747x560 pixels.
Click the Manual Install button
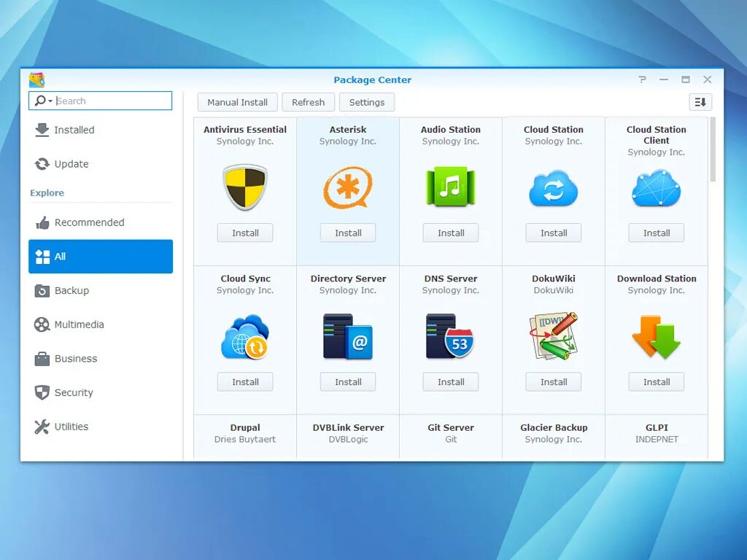pos(237,102)
